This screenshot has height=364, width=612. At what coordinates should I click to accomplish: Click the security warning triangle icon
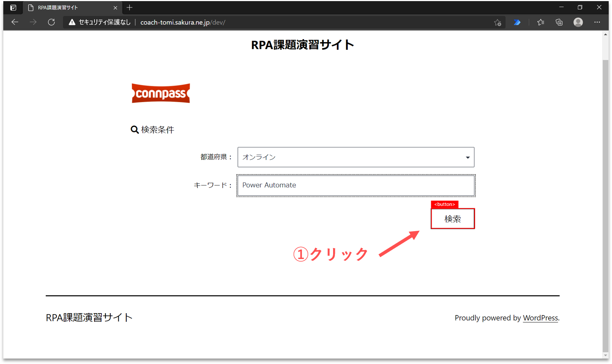coord(72,22)
